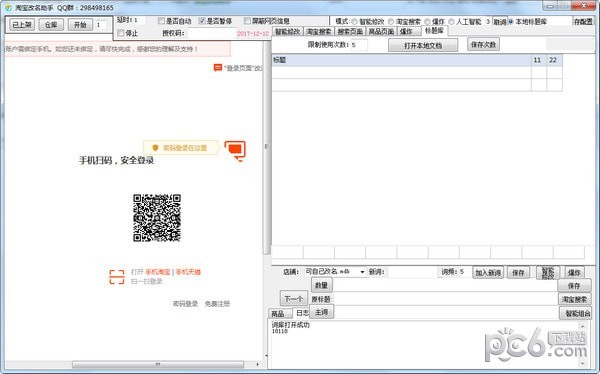Click the 标题 column header
The image size is (600, 374).
[x=401, y=60]
